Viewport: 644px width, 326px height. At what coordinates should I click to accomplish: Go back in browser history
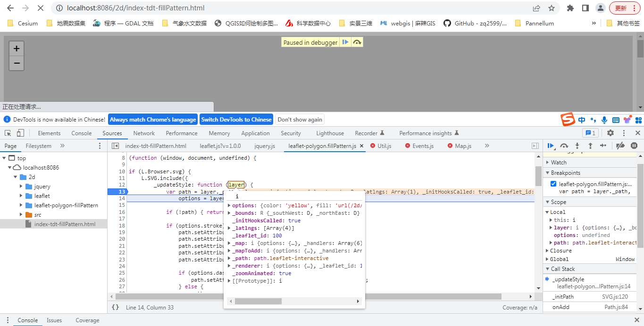click(10, 8)
